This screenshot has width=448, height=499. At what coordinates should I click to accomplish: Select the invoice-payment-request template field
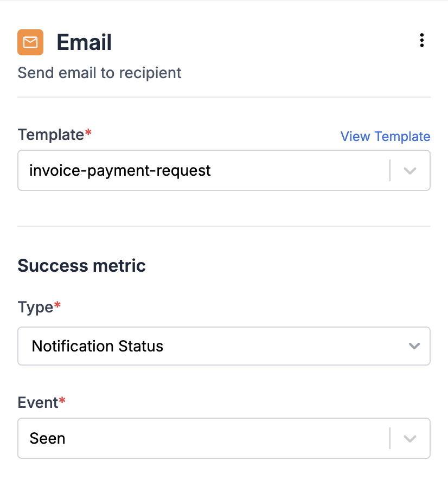point(224,170)
